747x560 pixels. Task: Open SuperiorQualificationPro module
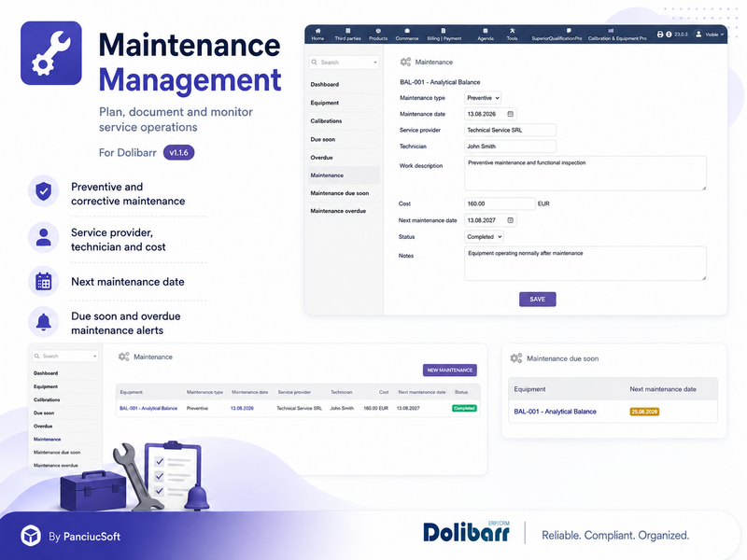(x=557, y=35)
